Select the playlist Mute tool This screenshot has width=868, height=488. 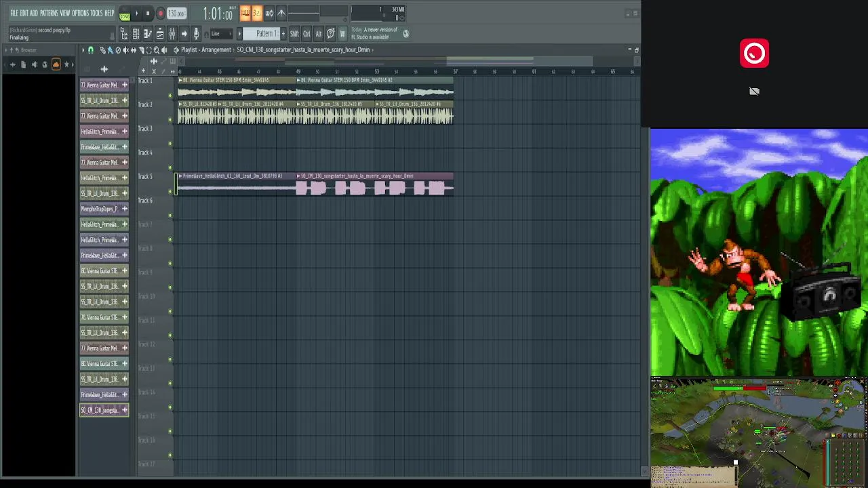tap(125, 50)
